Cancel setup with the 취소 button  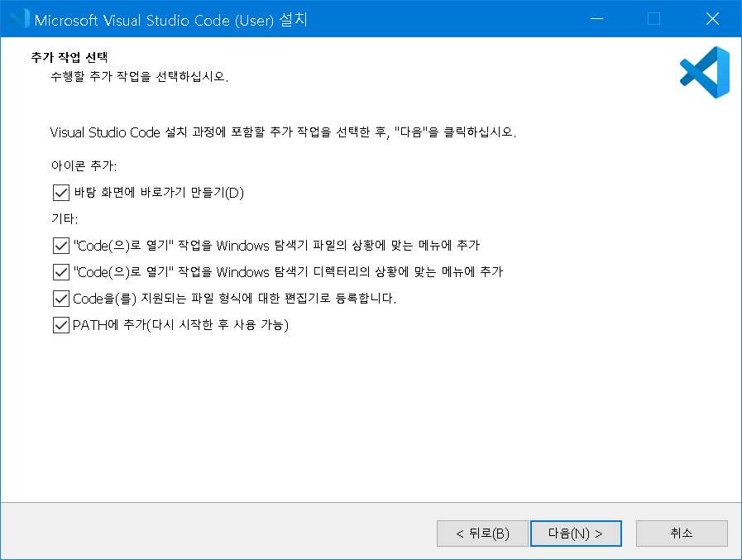pyautogui.click(x=682, y=534)
